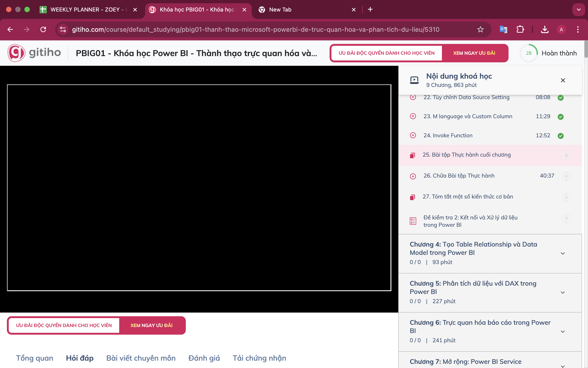Open the profile avatar A
The height and width of the screenshot is (368, 588).
click(561, 29)
